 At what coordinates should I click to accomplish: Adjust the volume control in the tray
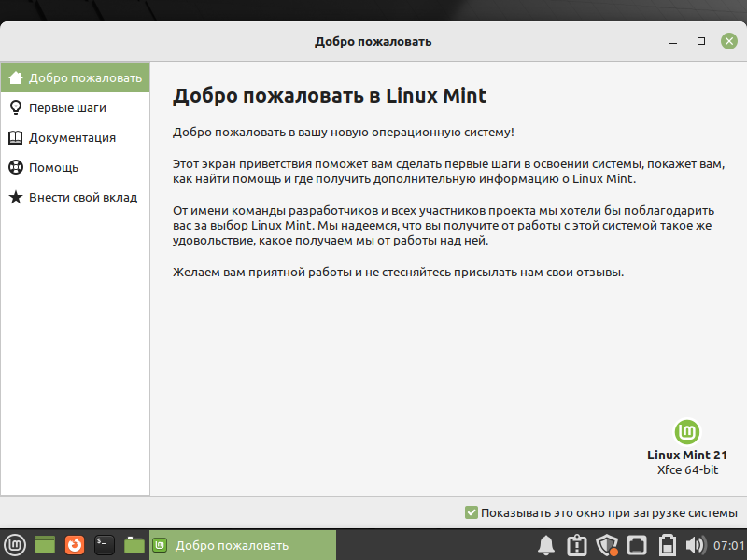point(694,544)
